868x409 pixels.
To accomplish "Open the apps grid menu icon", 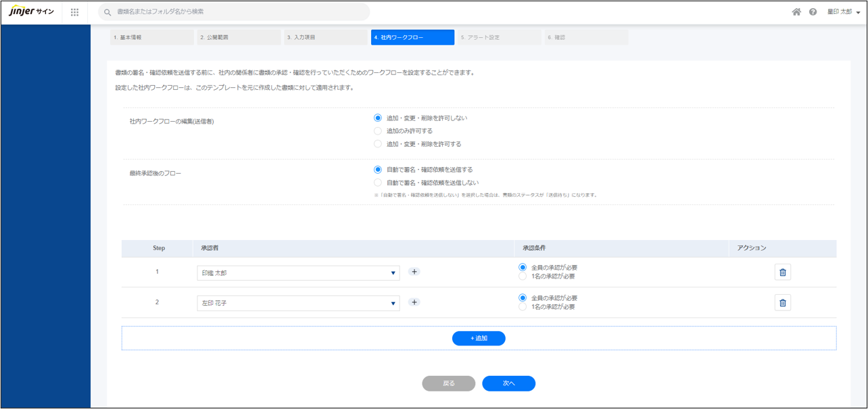I will (74, 12).
